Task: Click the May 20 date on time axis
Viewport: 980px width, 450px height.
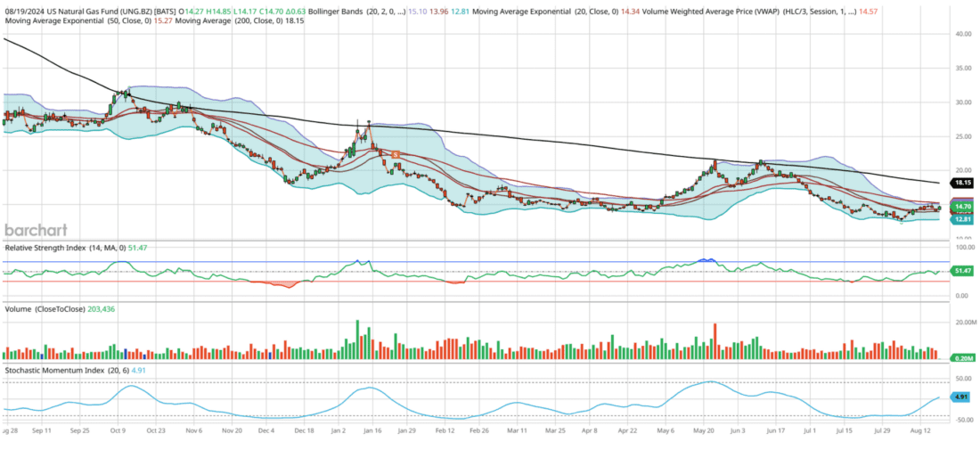Action: (705, 430)
